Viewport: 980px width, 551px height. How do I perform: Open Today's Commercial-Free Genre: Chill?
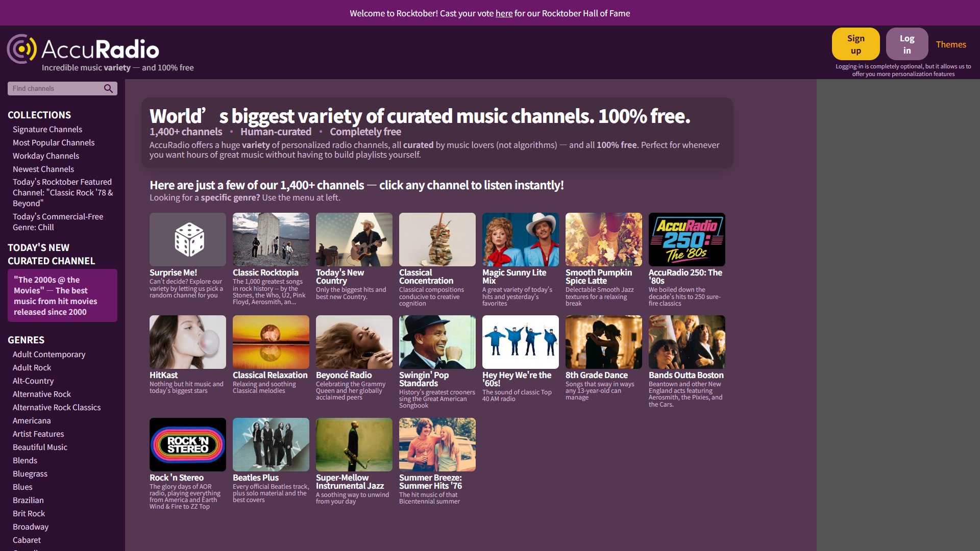point(58,222)
